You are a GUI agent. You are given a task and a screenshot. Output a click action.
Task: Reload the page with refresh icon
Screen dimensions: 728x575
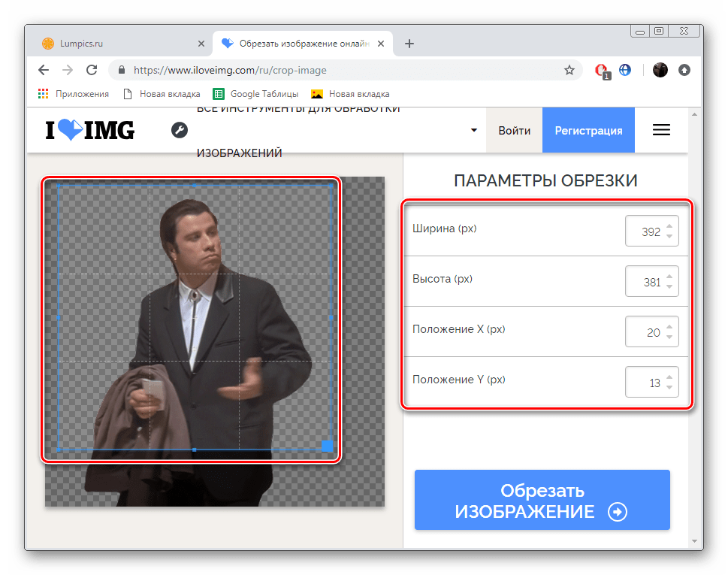point(92,70)
